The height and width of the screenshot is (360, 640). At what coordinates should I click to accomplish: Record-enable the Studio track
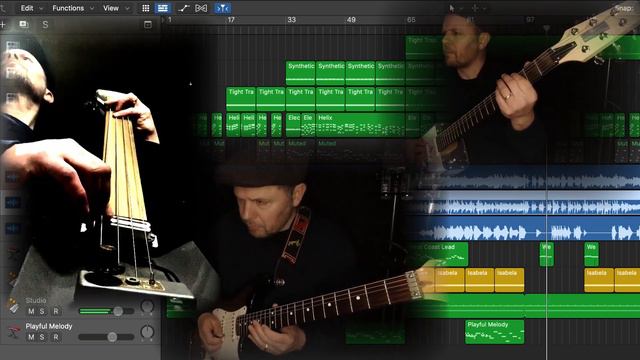(x=56, y=311)
